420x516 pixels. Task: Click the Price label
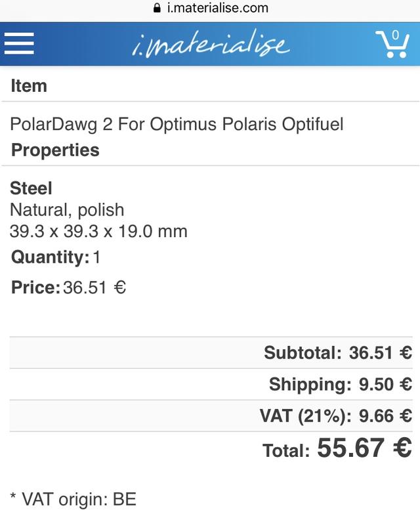click(x=35, y=288)
